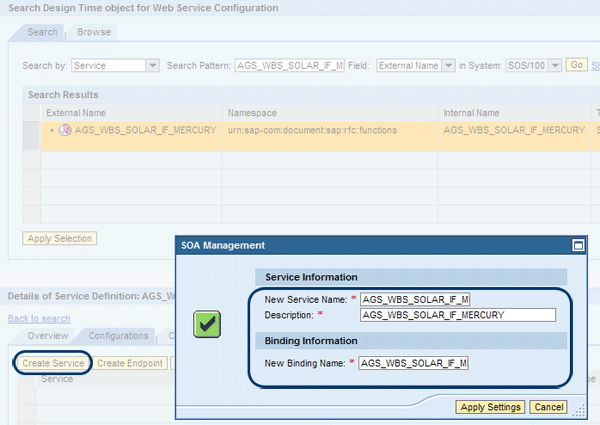
Task: Follow the Back to search link
Action: pos(38,318)
